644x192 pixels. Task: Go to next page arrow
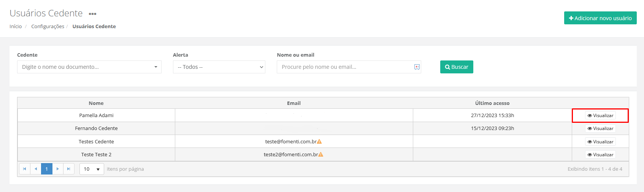click(x=57, y=169)
